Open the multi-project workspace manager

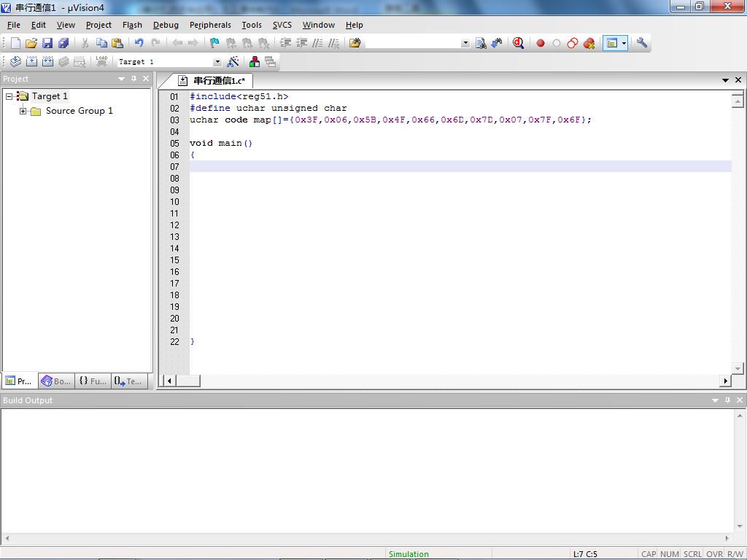coord(270,61)
